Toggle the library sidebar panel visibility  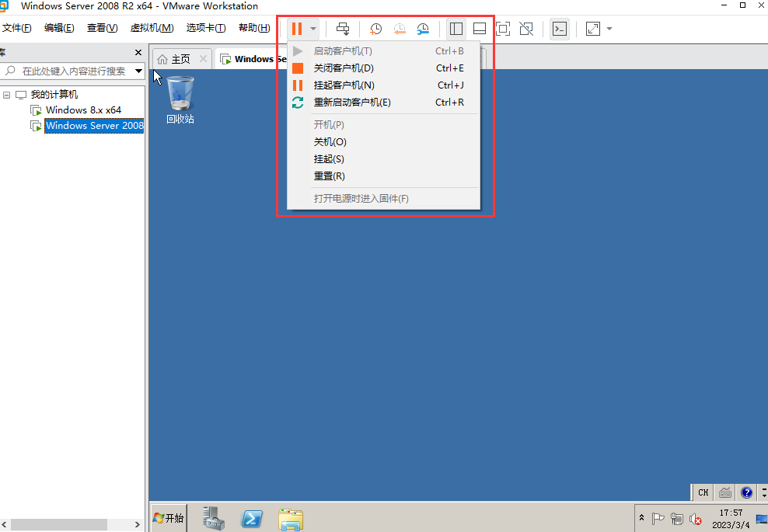[x=456, y=29]
